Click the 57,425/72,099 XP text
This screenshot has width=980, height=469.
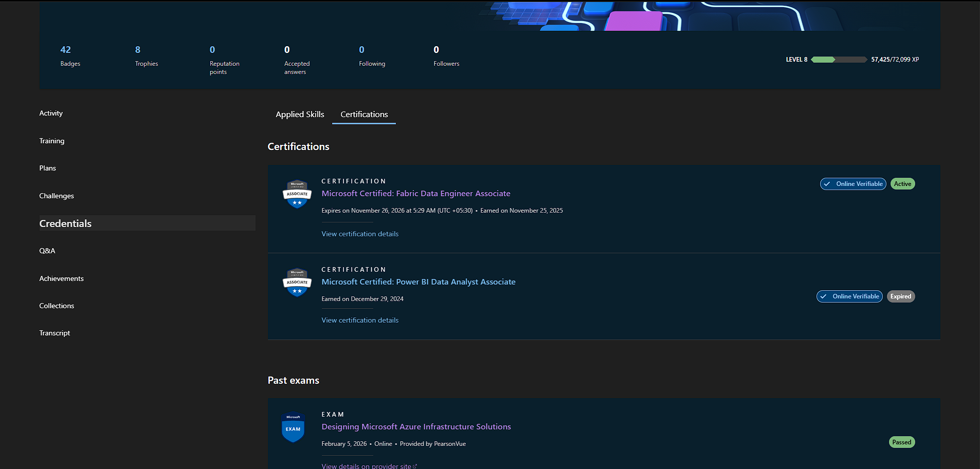tap(895, 60)
